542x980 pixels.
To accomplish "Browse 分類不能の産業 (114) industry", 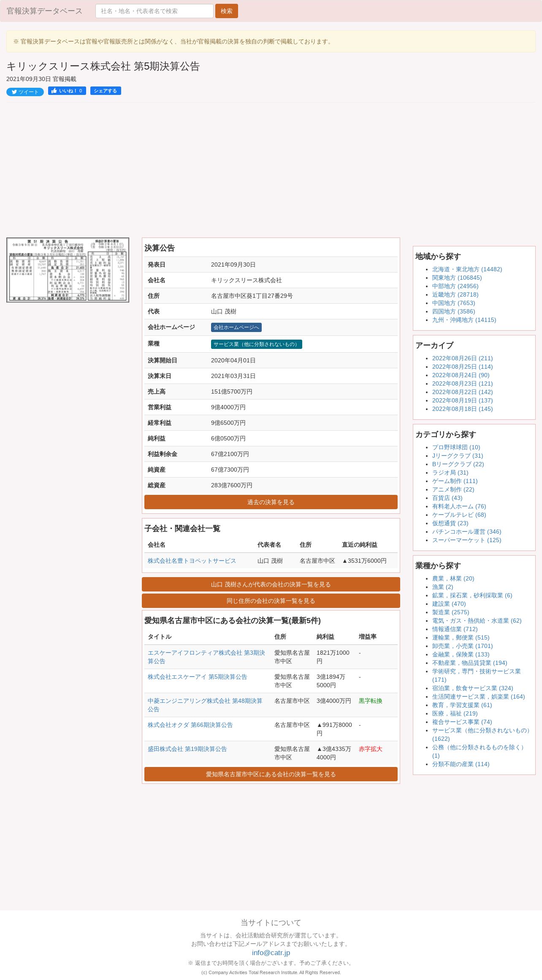I will pyautogui.click(x=461, y=764).
